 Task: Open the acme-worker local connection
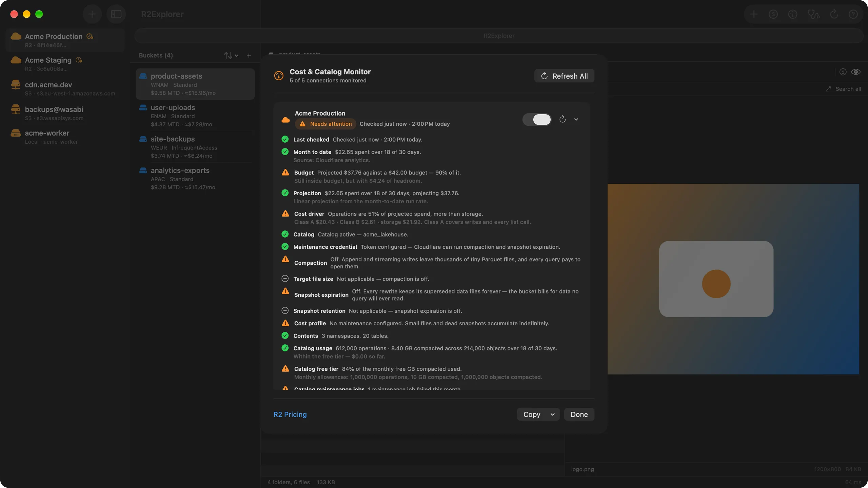coord(65,137)
